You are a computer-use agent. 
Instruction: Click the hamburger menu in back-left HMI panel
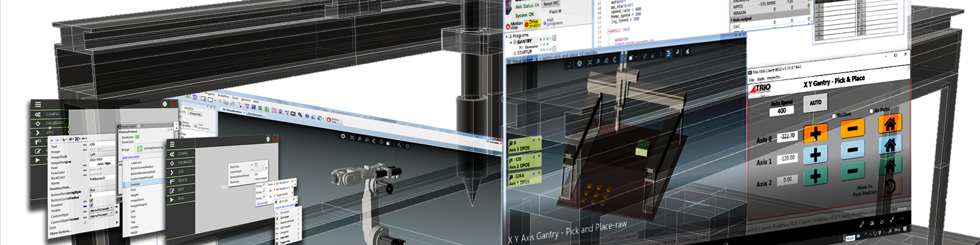point(37,105)
